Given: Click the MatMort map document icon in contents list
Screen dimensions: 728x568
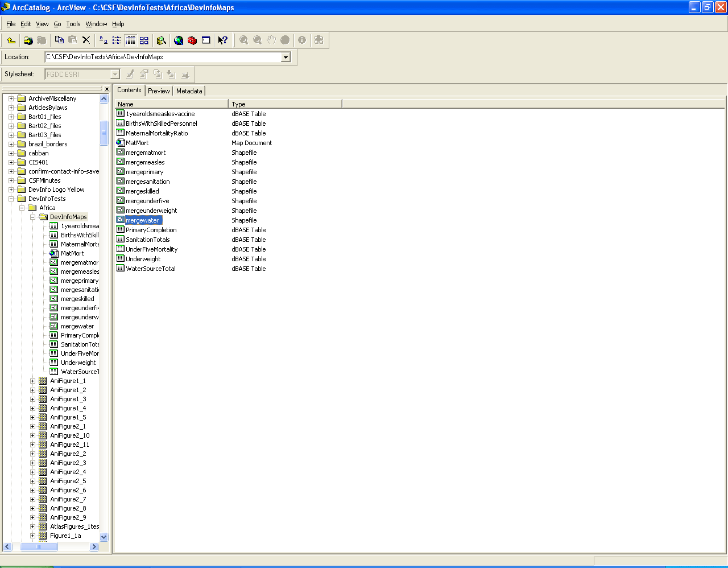Looking at the screenshot, I should coord(120,143).
